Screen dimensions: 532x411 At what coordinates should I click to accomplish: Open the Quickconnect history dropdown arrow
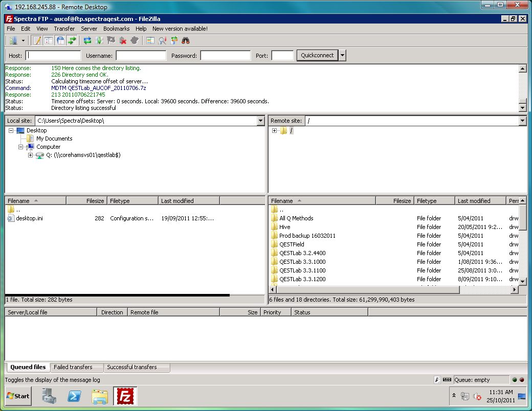[342, 55]
